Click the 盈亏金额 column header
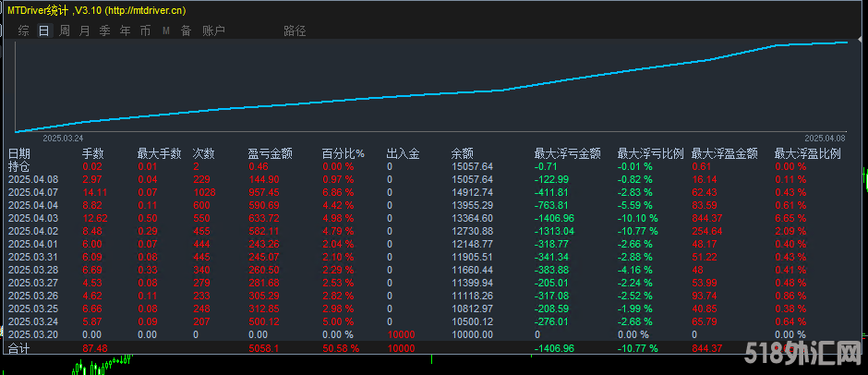Screen dimensions: 868x375 (x=271, y=153)
